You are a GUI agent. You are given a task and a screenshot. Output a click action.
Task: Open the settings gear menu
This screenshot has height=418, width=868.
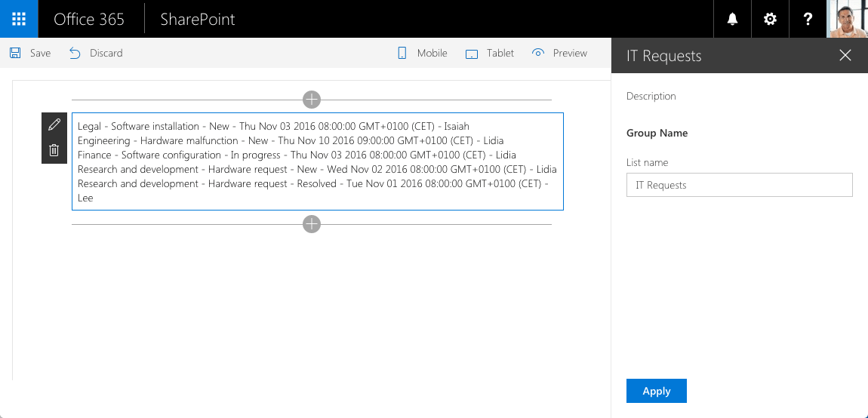(770, 19)
